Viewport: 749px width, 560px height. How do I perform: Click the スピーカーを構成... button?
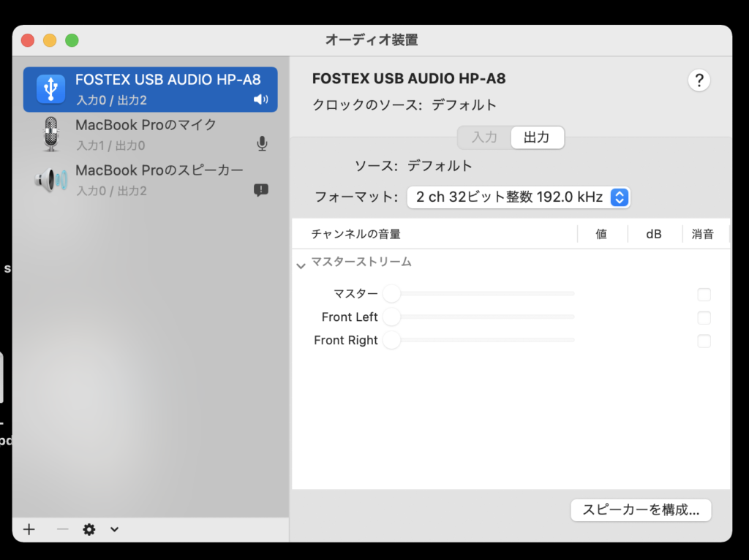pos(641,510)
